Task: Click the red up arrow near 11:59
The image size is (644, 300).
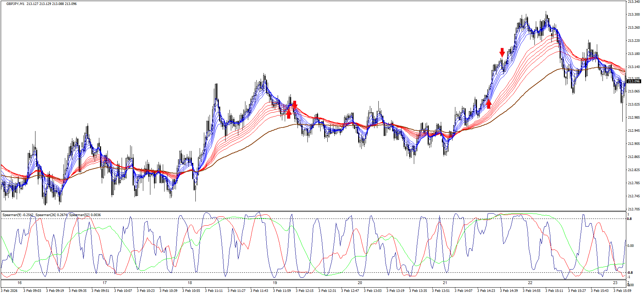Action: (288, 114)
